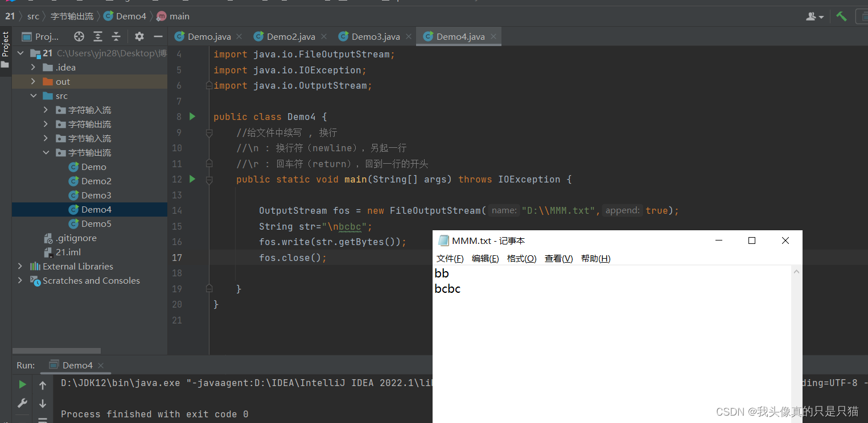This screenshot has height=423, width=868.
Task: Close the Demo3.java tab
Action: [409, 36]
